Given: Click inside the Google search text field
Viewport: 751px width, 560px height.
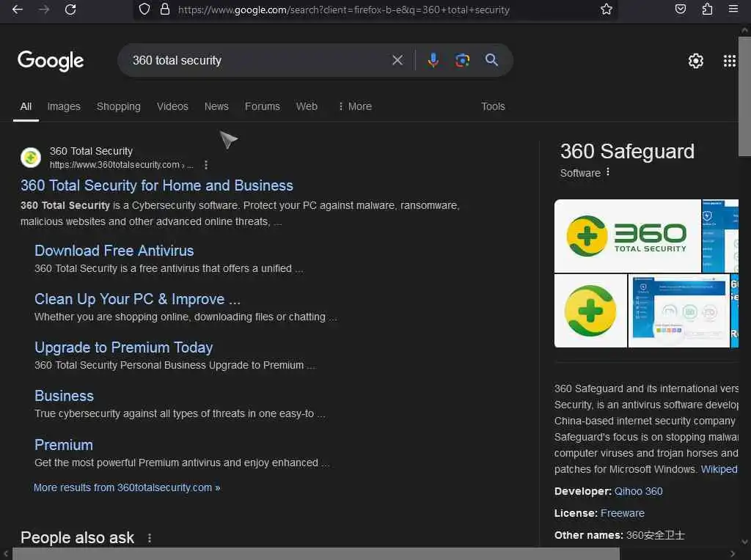Looking at the screenshot, I should click(x=257, y=60).
